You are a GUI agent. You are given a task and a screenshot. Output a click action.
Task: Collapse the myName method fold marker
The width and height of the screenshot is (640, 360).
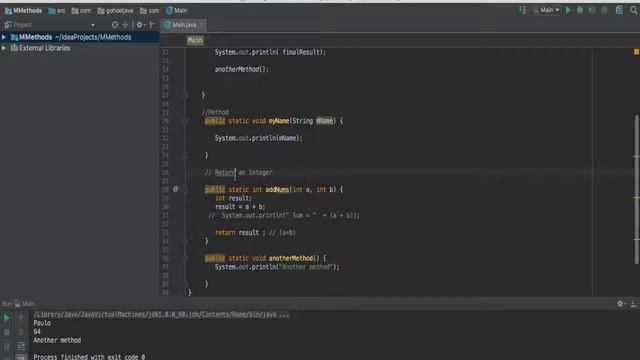coord(185,121)
